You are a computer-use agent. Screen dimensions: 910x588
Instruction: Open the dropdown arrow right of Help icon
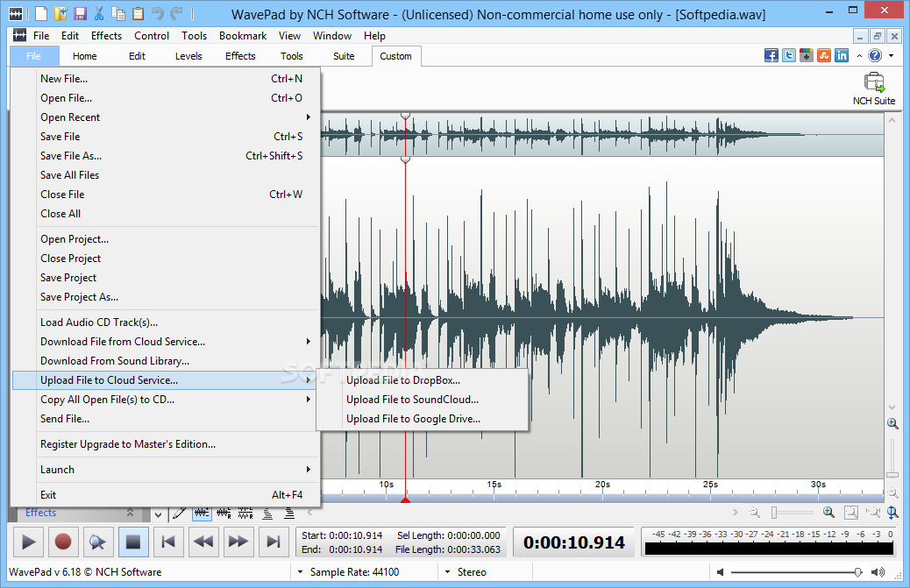coord(892,56)
